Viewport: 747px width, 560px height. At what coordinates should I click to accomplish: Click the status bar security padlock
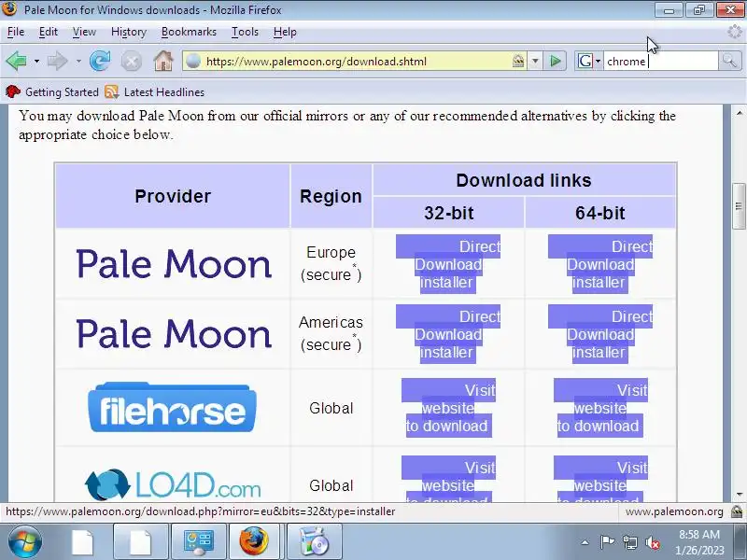737,511
